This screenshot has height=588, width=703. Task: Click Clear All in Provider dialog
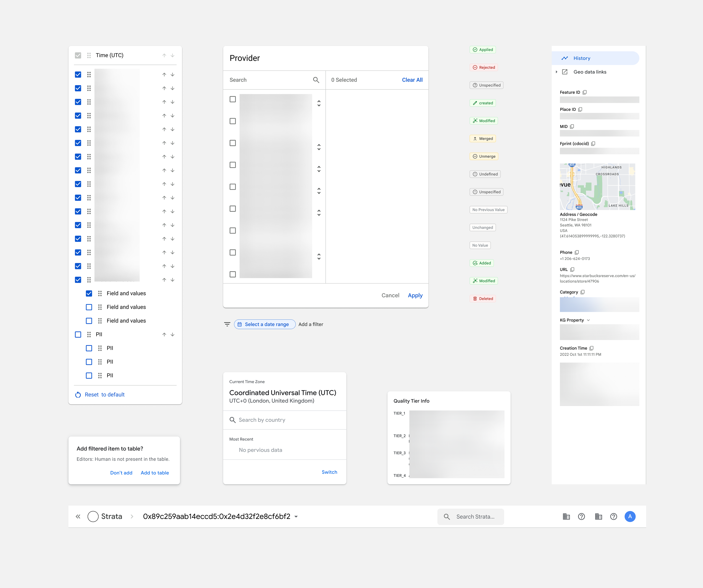pos(412,80)
